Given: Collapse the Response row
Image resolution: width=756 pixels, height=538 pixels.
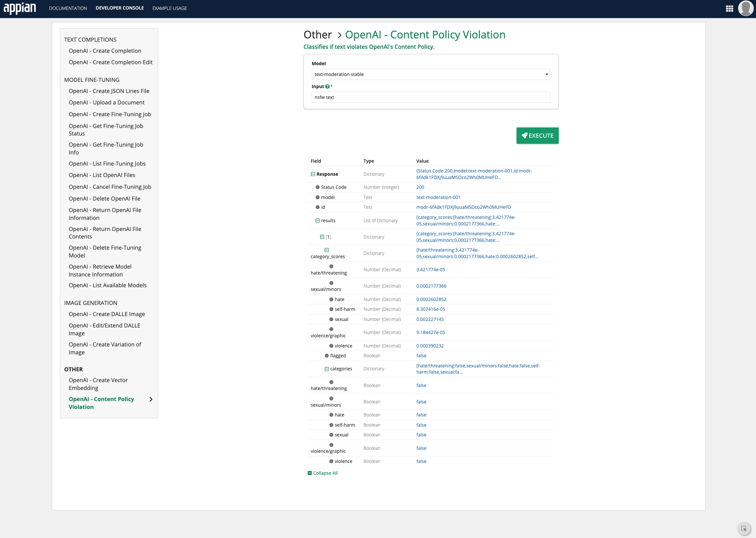Looking at the screenshot, I should click(x=313, y=174).
